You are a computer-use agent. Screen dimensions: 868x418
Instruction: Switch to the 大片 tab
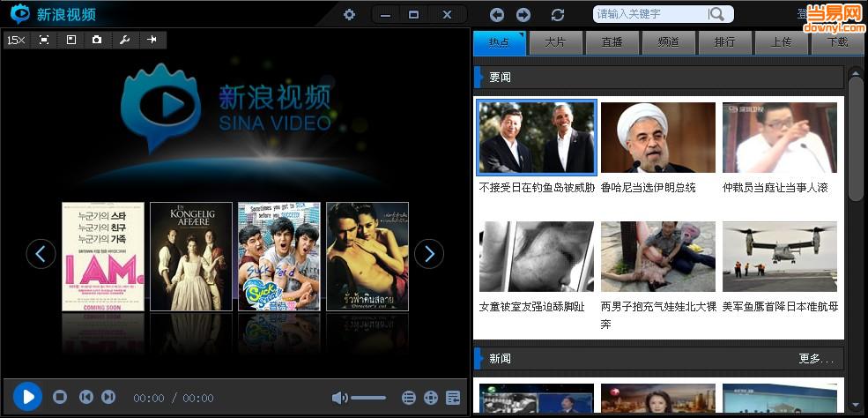(x=555, y=42)
